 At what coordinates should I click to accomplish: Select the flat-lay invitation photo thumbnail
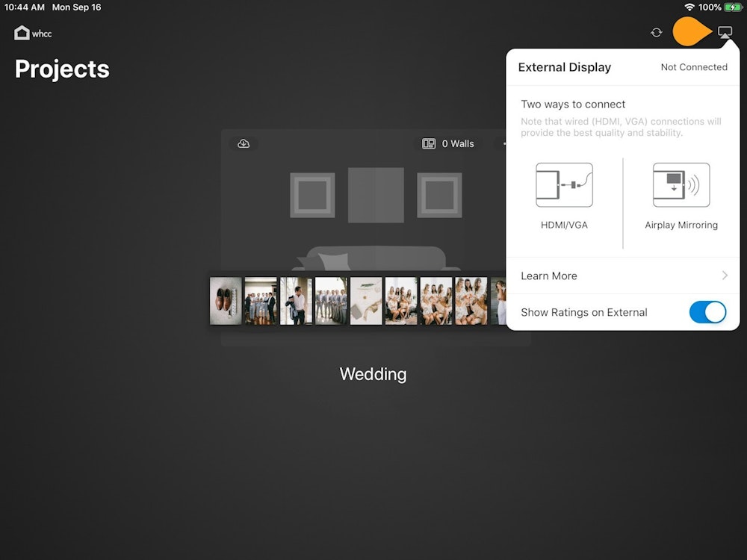tap(366, 301)
